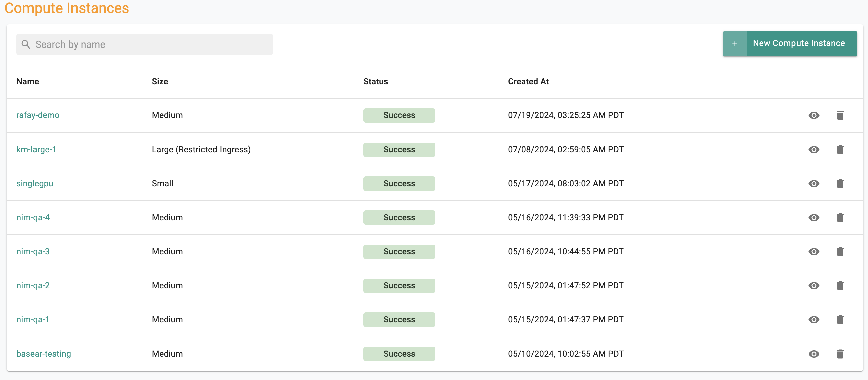The image size is (868, 380).
Task: View basear-testing via its eye icon
Action: tap(814, 354)
